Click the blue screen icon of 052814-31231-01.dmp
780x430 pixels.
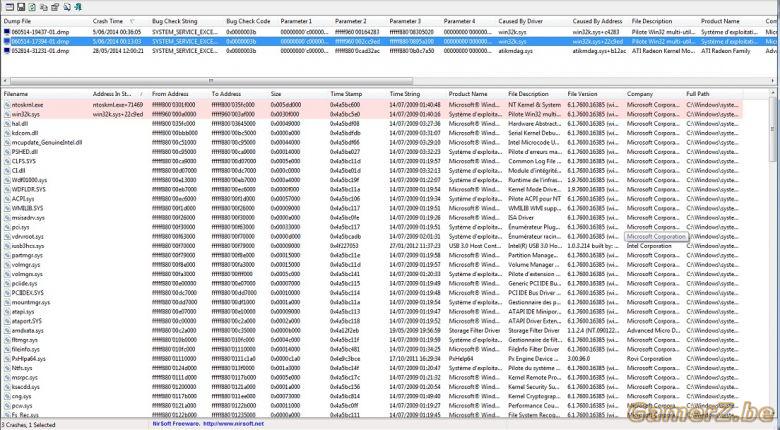point(7,51)
